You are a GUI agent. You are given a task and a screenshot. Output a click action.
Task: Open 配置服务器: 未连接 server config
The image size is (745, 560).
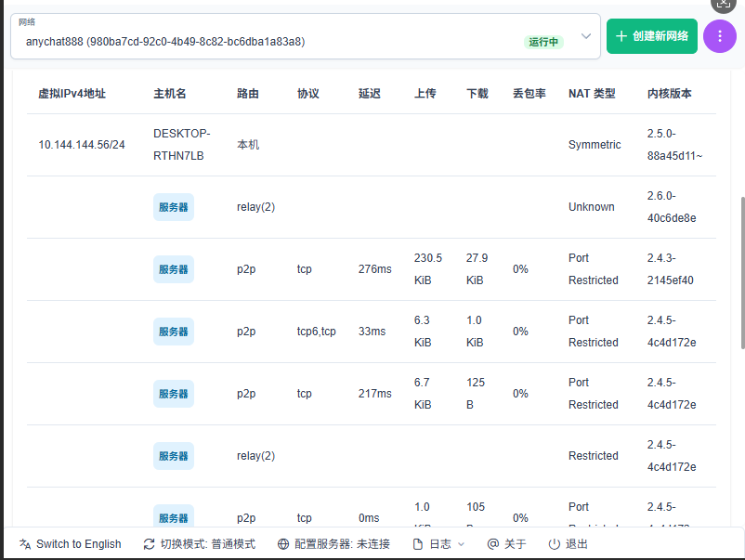(x=333, y=544)
